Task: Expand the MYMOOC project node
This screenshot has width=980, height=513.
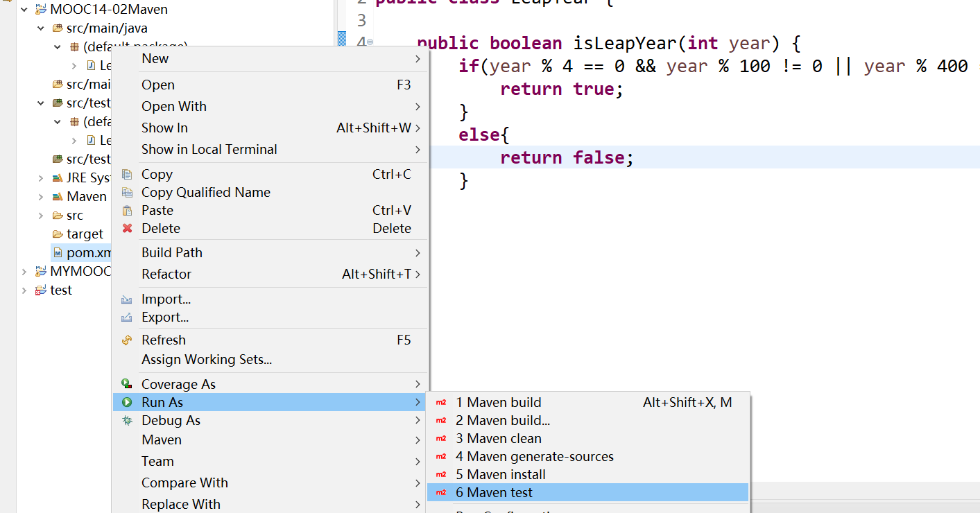Action: pyautogui.click(x=24, y=272)
